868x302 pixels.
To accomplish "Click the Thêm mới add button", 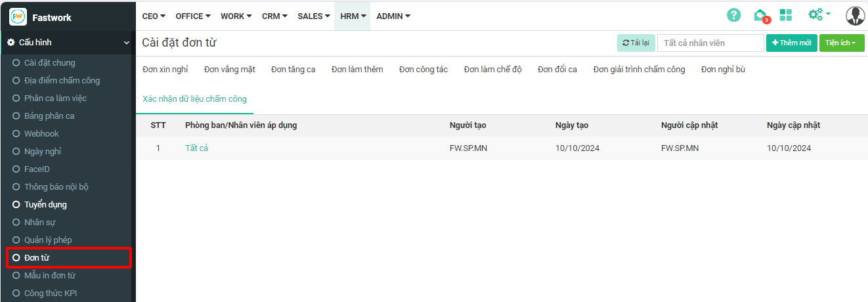I will [791, 43].
